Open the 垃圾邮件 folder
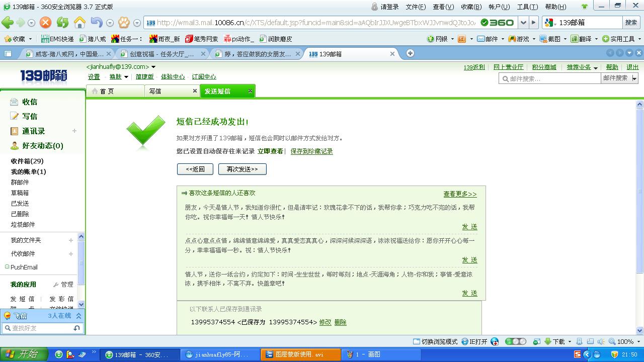The image size is (644, 362). (x=23, y=225)
